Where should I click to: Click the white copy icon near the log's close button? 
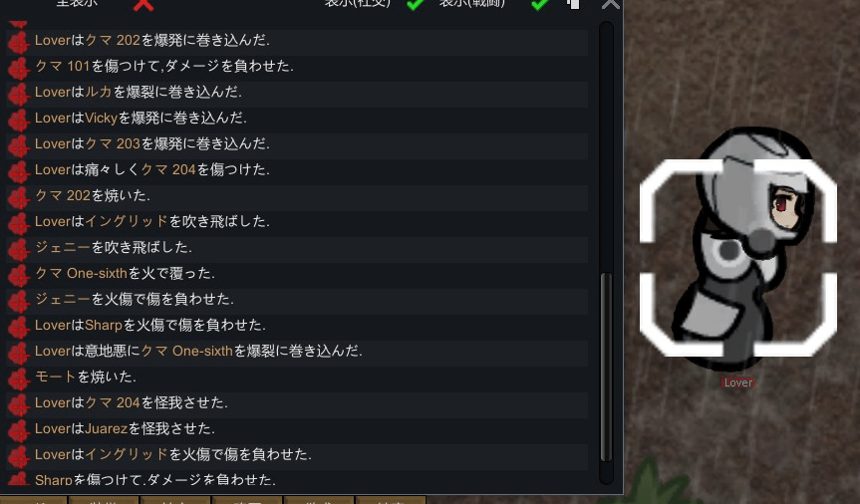coord(573,4)
